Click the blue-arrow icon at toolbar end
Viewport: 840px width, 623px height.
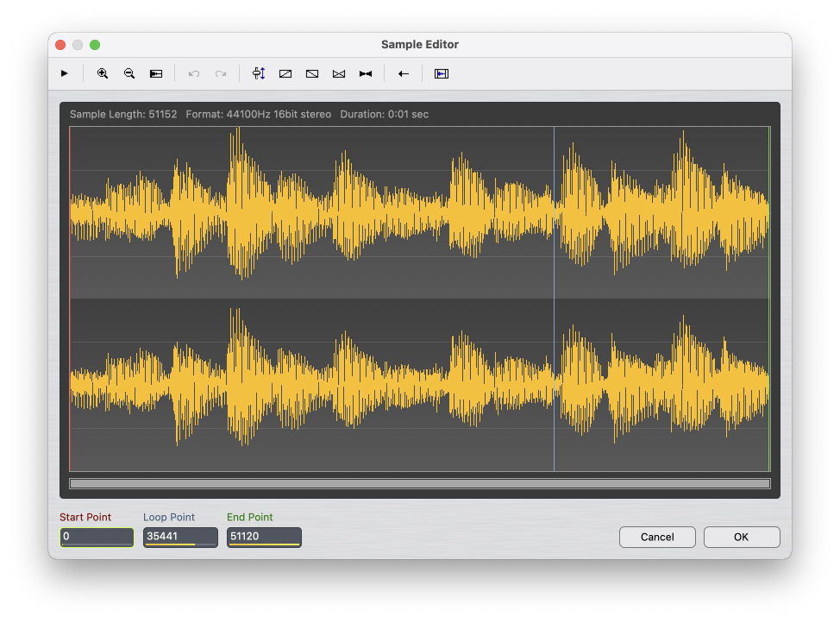[442, 74]
